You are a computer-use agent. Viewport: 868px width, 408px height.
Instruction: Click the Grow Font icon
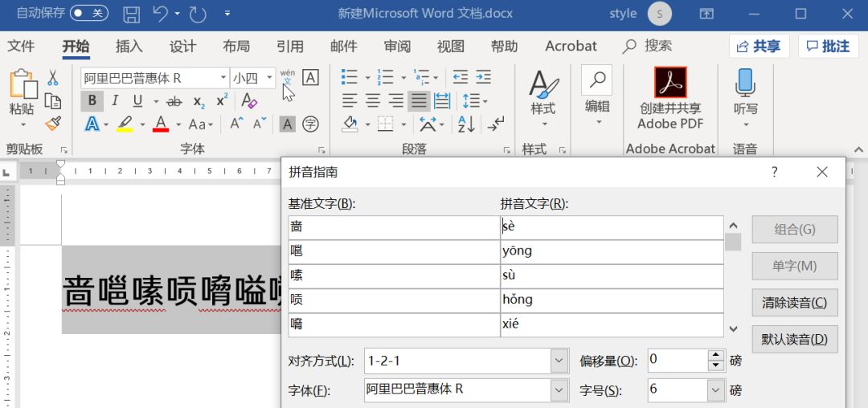pos(236,124)
